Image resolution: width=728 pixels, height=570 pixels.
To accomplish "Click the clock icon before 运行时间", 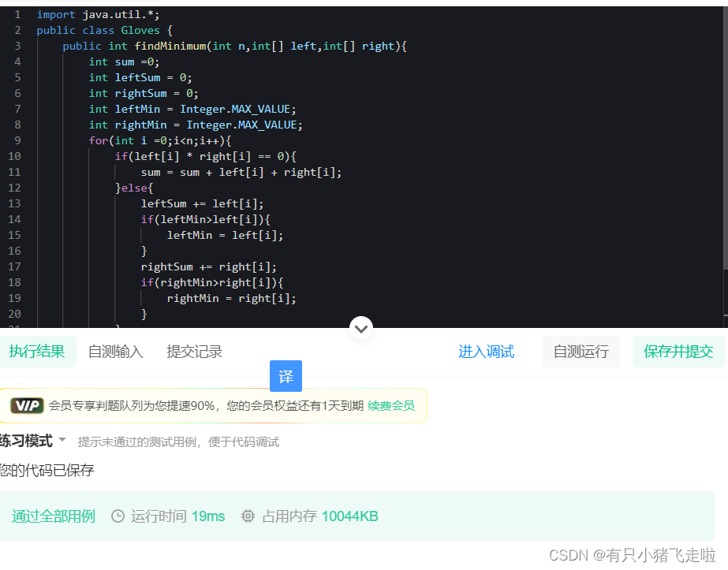I will [x=118, y=516].
